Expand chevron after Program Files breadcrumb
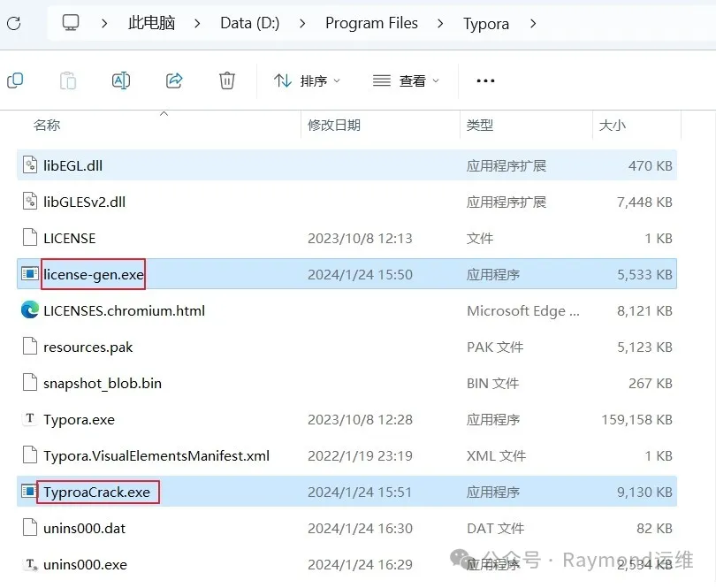This screenshot has width=716, height=588. click(440, 23)
